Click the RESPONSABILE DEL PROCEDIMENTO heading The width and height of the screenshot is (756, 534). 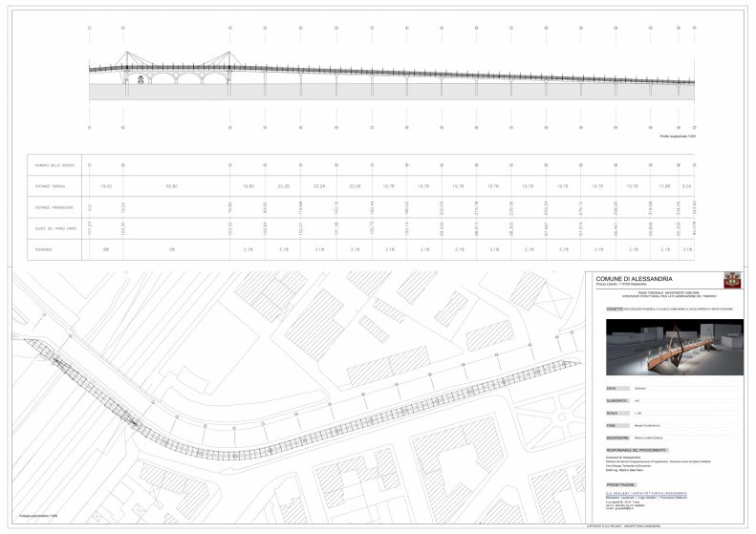point(637,450)
